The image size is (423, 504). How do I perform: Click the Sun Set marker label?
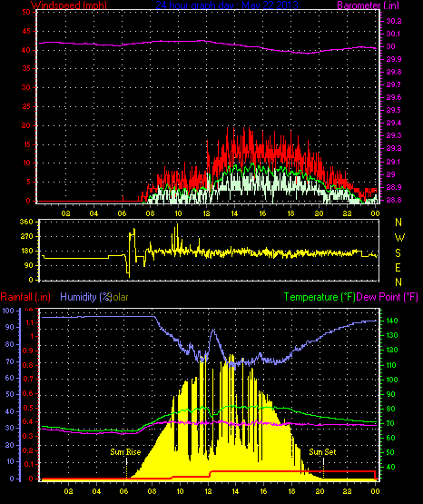point(322,452)
